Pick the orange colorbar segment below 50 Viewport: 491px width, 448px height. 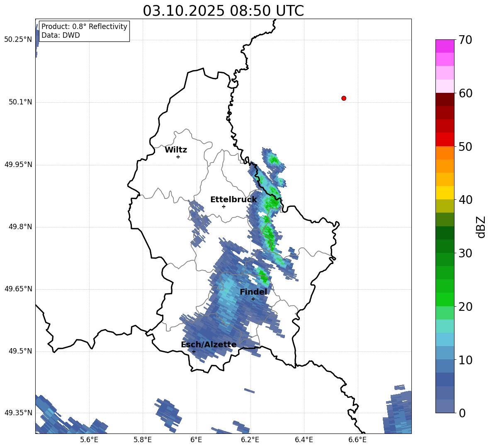click(445, 153)
